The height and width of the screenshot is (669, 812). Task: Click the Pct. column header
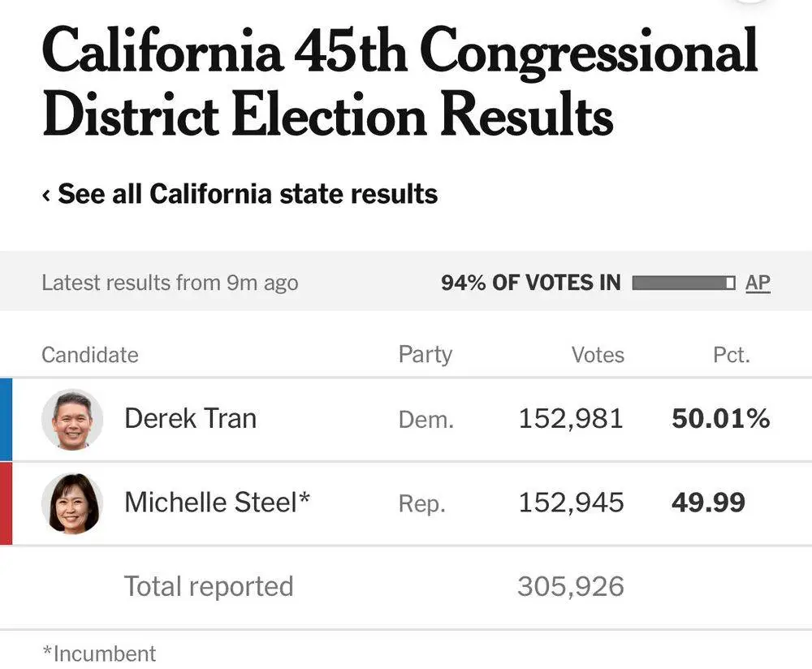point(731,355)
